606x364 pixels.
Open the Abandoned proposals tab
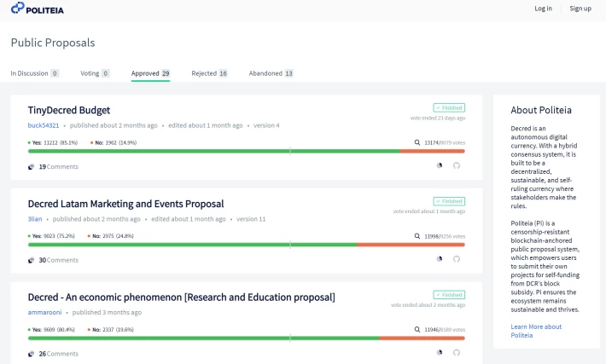tap(271, 73)
